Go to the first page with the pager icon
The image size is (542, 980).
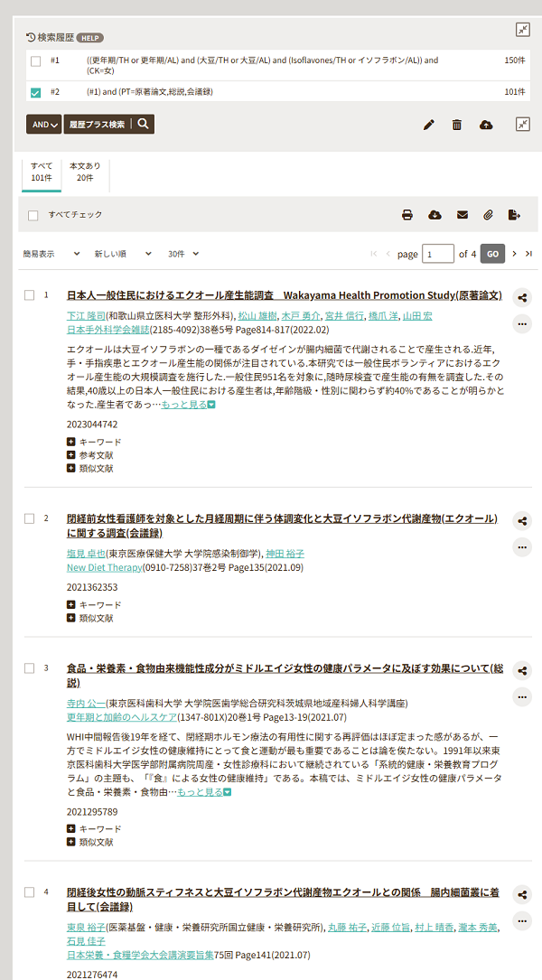click(x=374, y=254)
